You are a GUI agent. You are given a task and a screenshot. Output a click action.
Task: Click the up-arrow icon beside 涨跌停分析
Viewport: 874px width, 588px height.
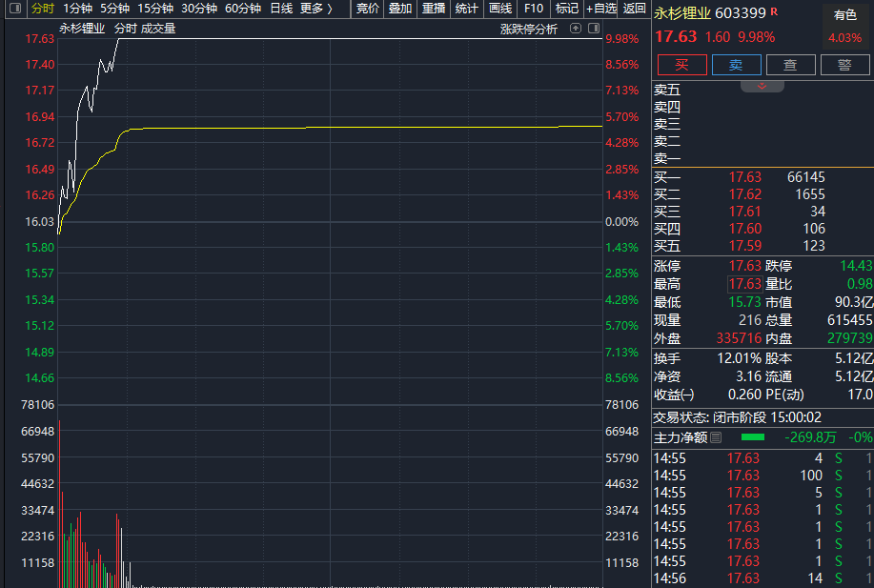576,29
